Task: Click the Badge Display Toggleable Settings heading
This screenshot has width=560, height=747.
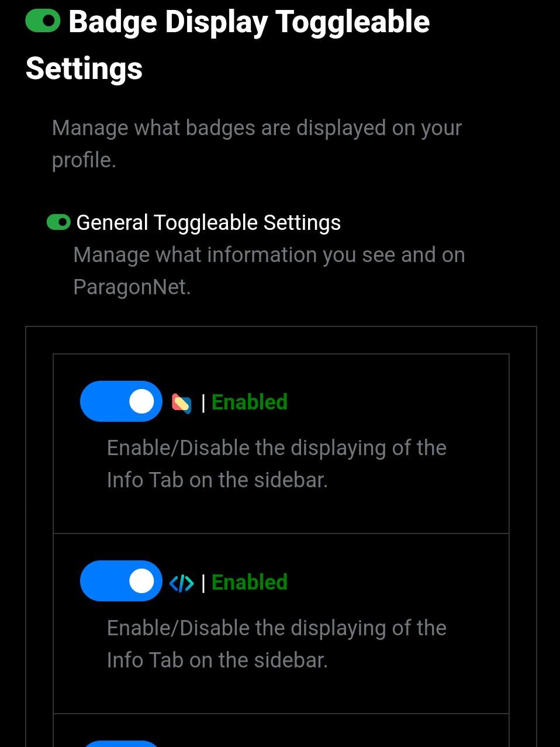Action: click(x=249, y=22)
